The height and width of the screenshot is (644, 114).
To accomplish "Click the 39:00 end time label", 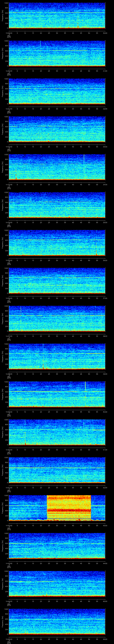I will pos(105,374).
